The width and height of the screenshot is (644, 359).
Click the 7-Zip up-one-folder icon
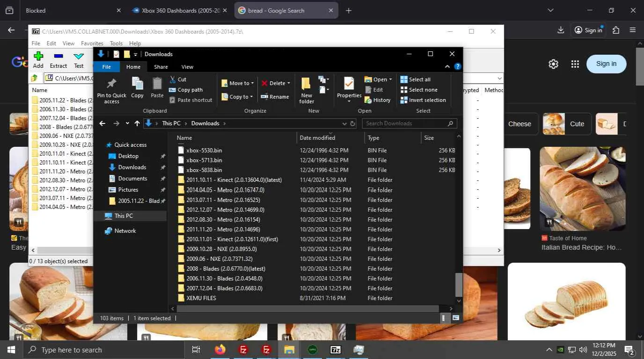pos(35,78)
